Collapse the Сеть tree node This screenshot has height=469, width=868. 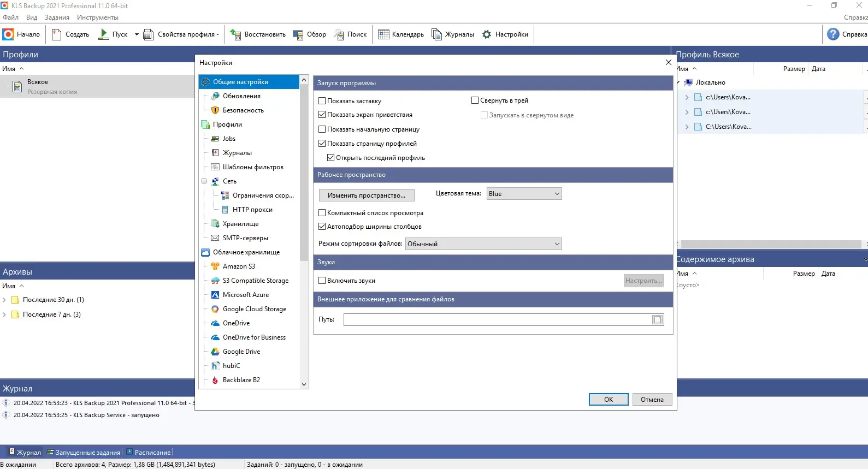click(x=204, y=181)
